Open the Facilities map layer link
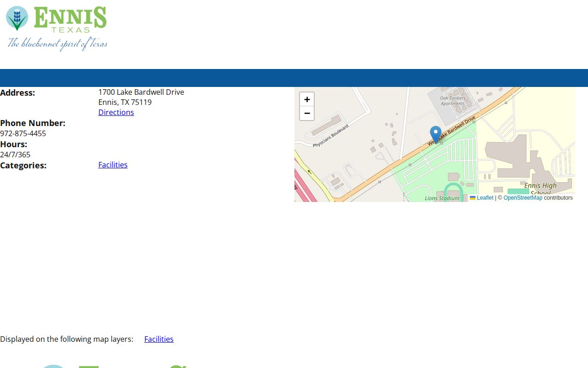 [159, 339]
